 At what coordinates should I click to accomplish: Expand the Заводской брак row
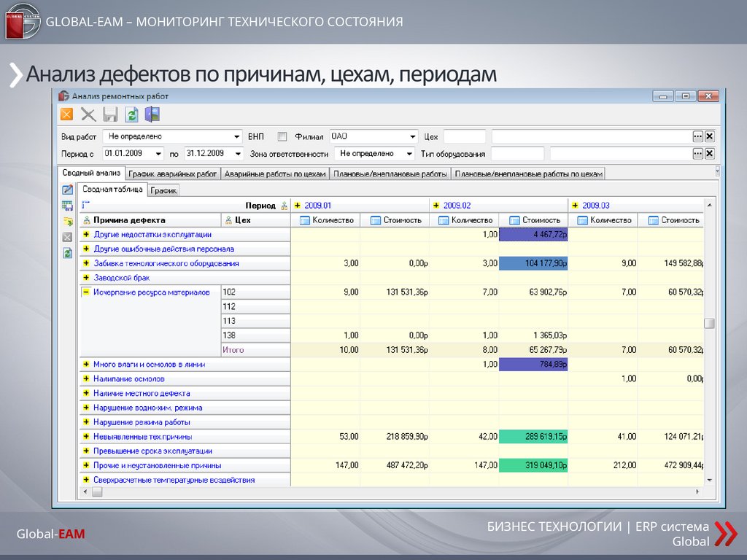[86, 278]
